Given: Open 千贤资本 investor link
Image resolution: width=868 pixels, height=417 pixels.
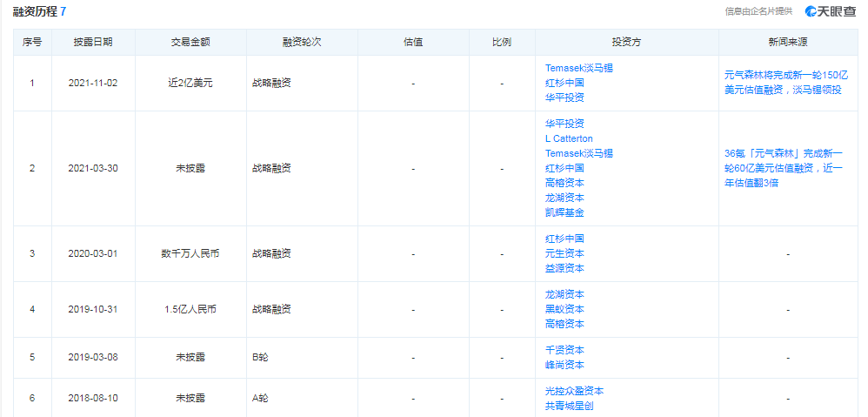Looking at the screenshot, I should pyautogui.click(x=564, y=350).
